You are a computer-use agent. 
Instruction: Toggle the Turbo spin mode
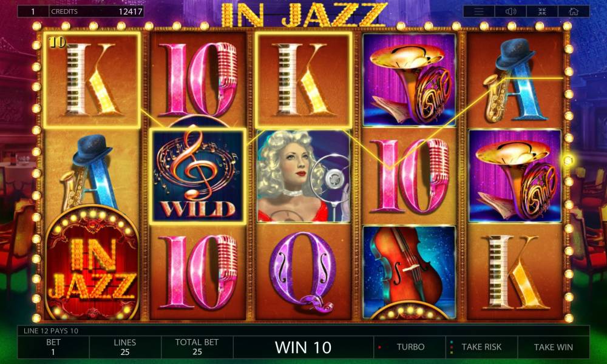410,347
